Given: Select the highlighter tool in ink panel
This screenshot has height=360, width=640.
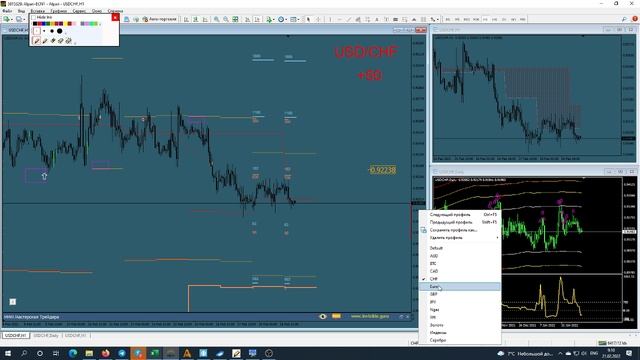Looking at the screenshot, I should pos(45,41).
